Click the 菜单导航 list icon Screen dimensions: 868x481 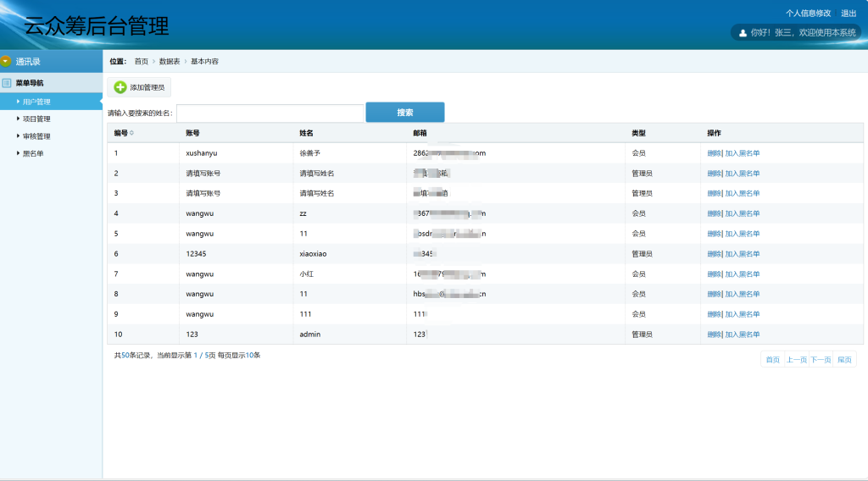(7, 83)
